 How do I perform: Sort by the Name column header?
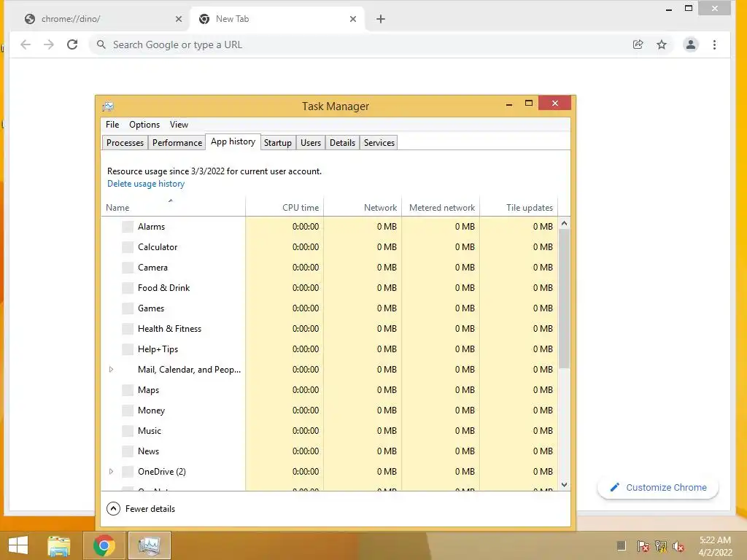click(174, 207)
